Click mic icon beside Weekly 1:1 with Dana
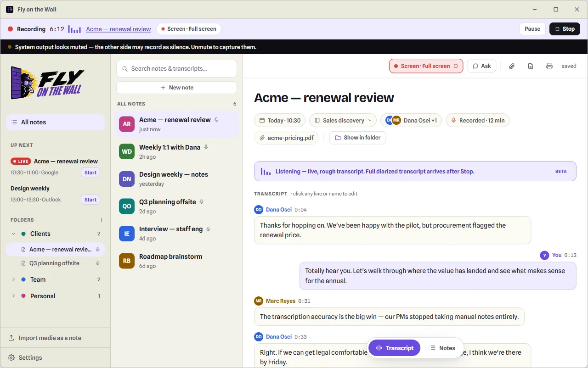Image resolution: width=588 pixels, height=368 pixels. coord(206,147)
